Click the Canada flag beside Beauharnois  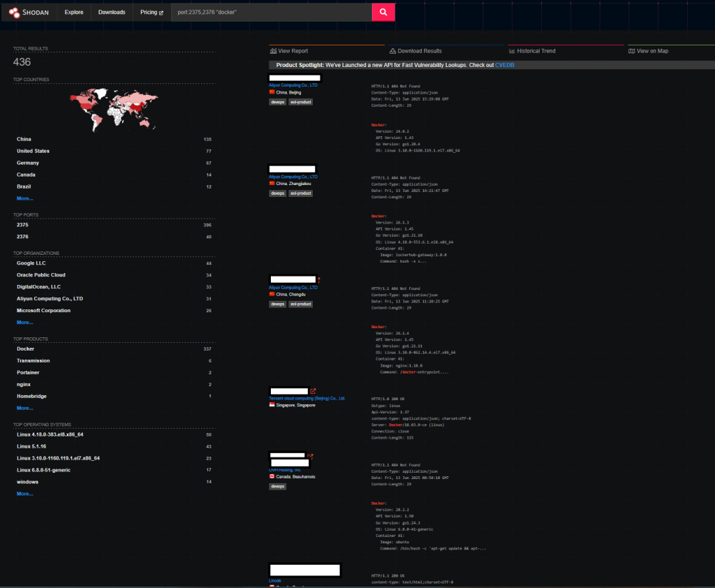[x=272, y=476]
